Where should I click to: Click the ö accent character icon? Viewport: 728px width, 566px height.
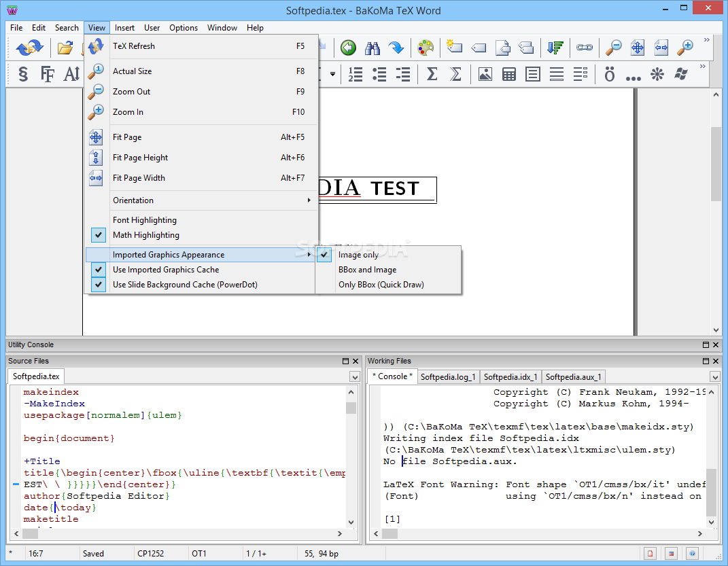tap(610, 74)
